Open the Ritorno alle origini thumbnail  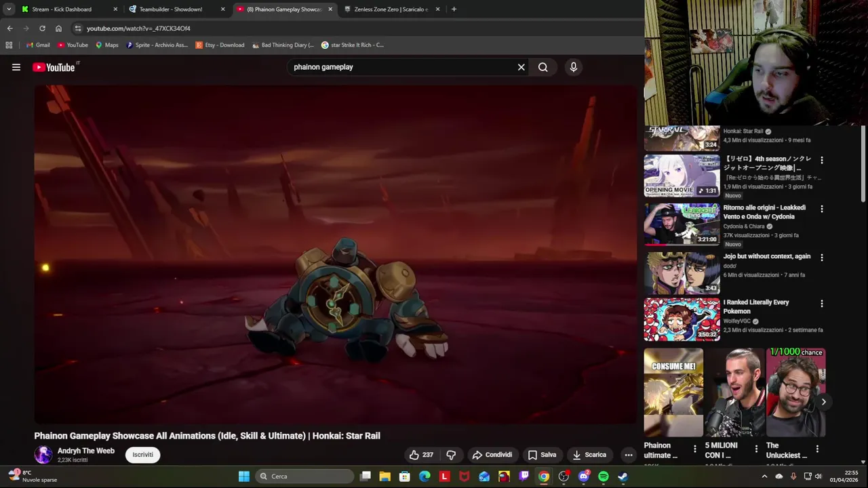(x=682, y=224)
